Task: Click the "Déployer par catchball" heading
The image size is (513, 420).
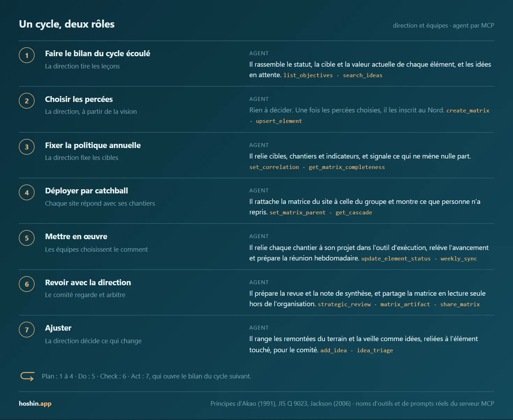Action: 87,191
